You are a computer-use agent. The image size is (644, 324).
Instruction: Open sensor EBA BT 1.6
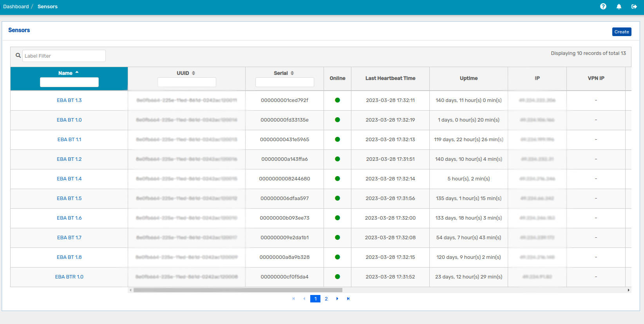click(69, 218)
